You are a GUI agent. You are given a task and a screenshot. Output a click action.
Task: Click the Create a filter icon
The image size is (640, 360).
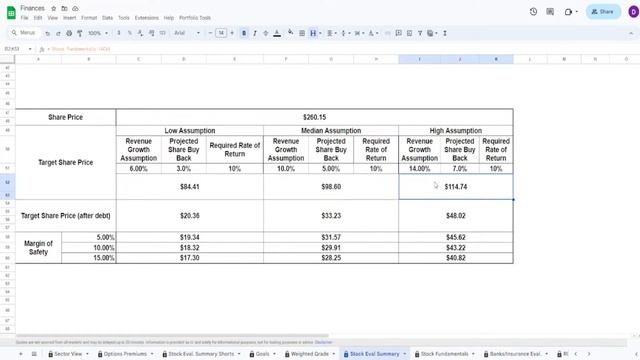coord(420,33)
